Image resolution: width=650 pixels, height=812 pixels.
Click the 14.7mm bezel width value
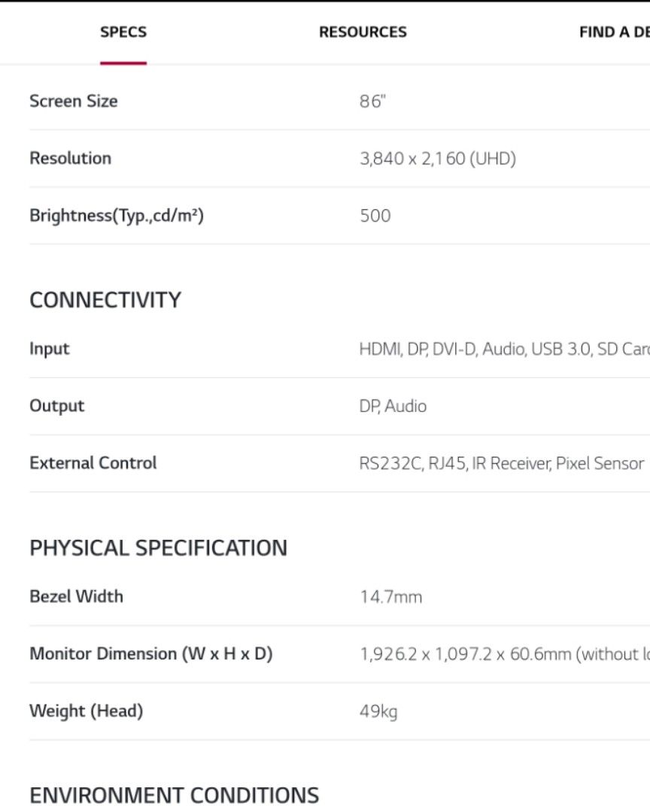[x=390, y=597]
